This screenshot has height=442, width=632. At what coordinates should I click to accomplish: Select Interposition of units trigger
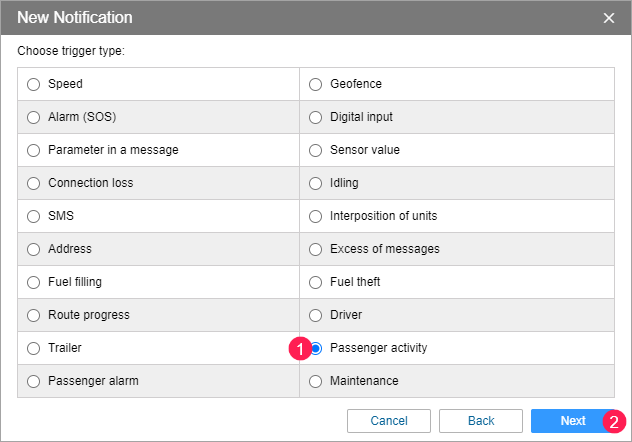pyautogui.click(x=316, y=216)
